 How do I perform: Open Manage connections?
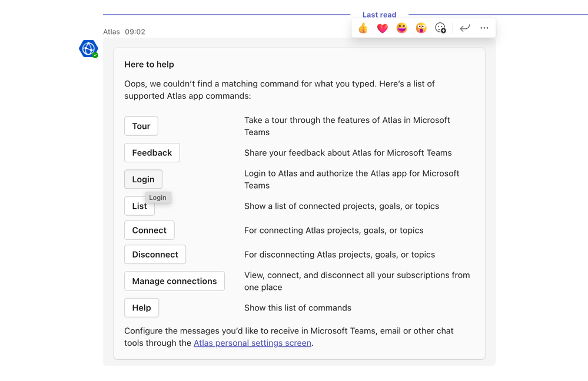point(174,282)
